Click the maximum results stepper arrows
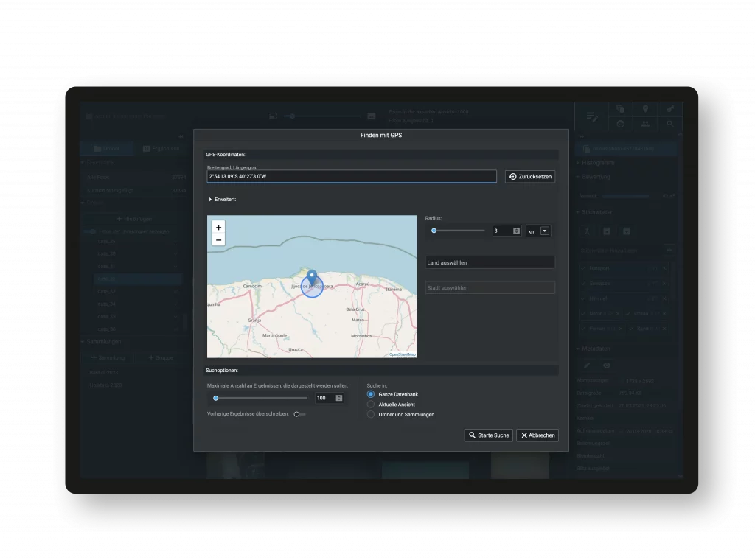Screen dimensions: 755x560 [339, 398]
